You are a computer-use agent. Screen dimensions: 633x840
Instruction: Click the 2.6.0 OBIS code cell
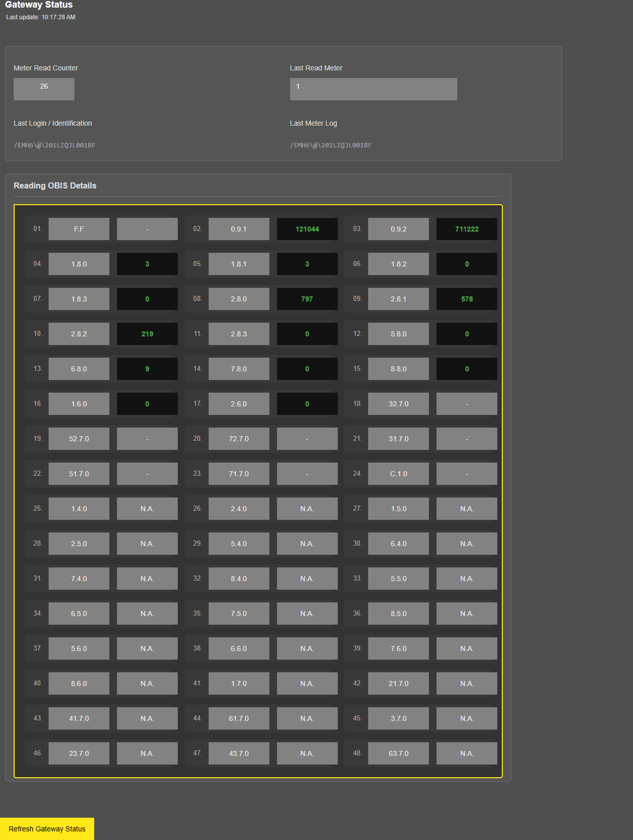pos(239,404)
